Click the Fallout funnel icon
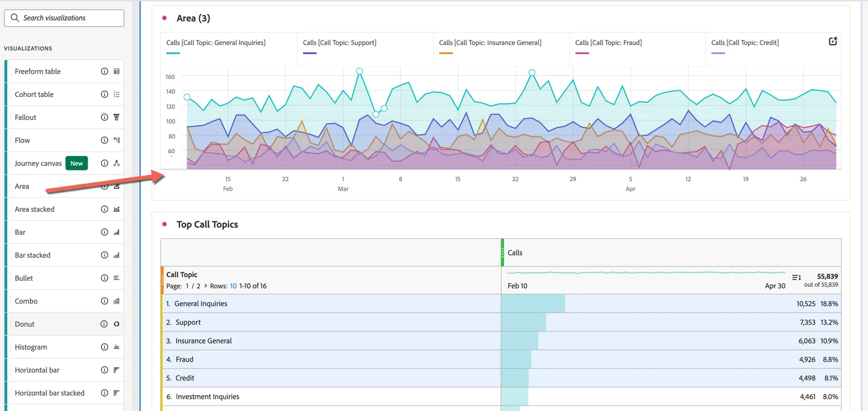Screen dimensions: 868x411 coord(116,117)
